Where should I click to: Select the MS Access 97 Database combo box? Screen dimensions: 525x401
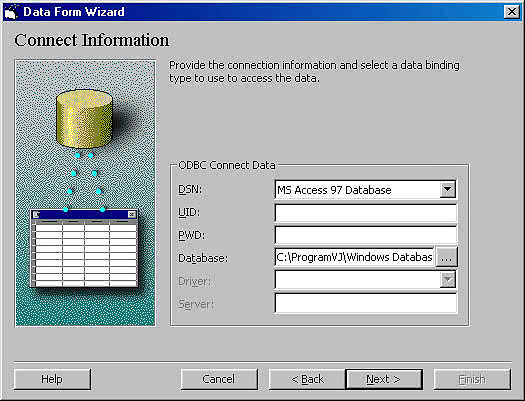point(365,190)
